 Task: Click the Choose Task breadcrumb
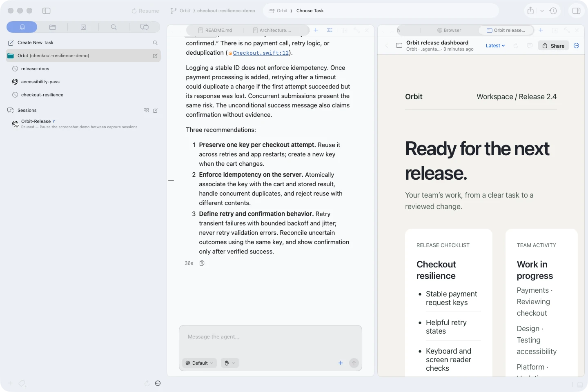coord(310,11)
